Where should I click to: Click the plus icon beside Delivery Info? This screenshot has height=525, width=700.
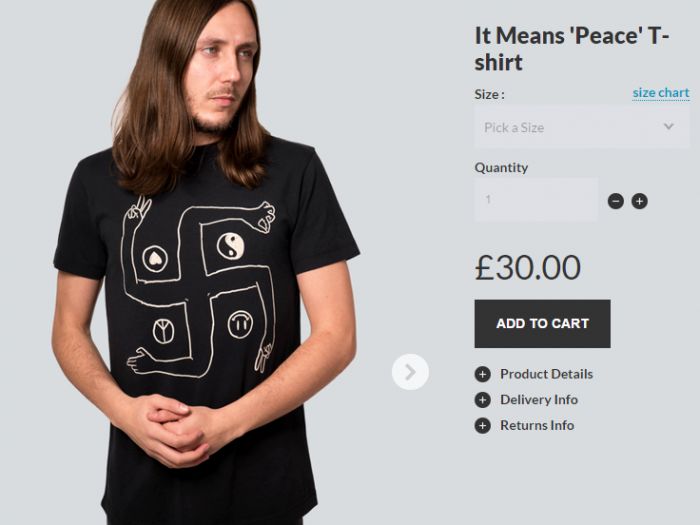pyautogui.click(x=482, y=400)
